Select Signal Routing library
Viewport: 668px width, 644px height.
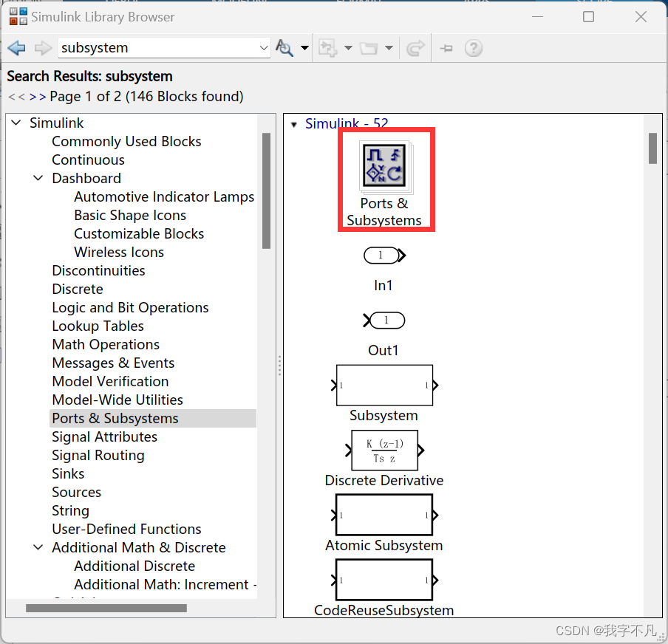(98, 456)
